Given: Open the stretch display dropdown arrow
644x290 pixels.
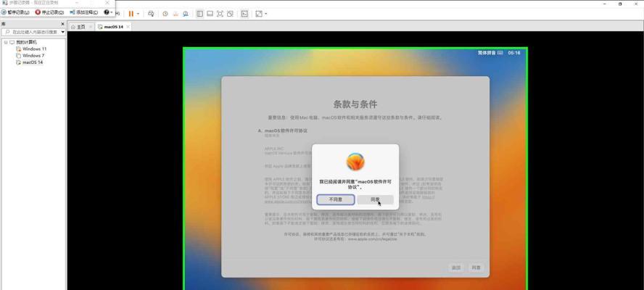Looking at the screenshot, I should point(265,14).
